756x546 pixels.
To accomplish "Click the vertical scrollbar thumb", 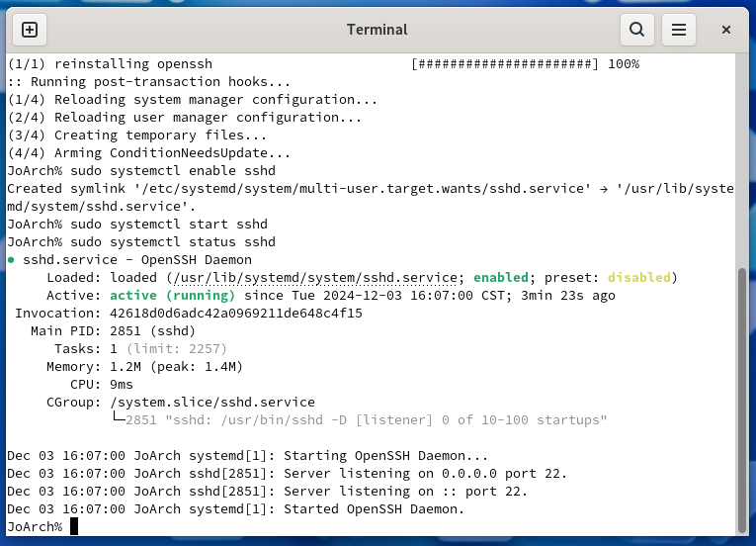I will [x=742, y=396].
